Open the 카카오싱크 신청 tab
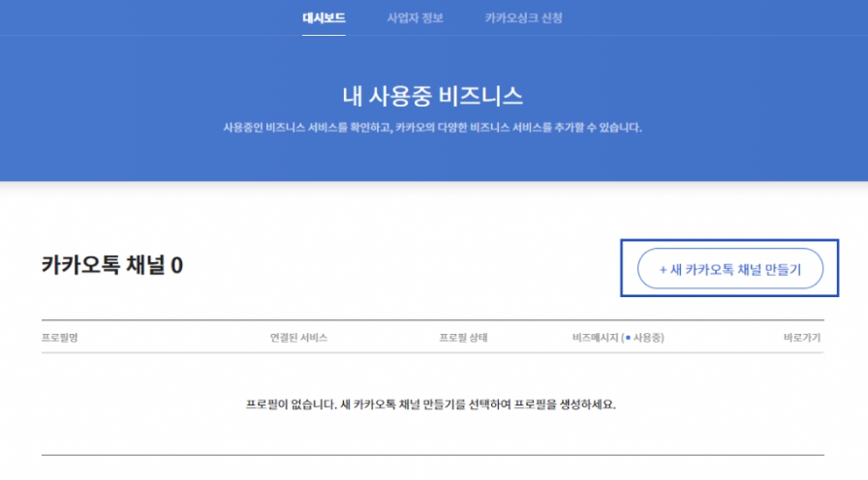868x480 pixels. point(524,18)
